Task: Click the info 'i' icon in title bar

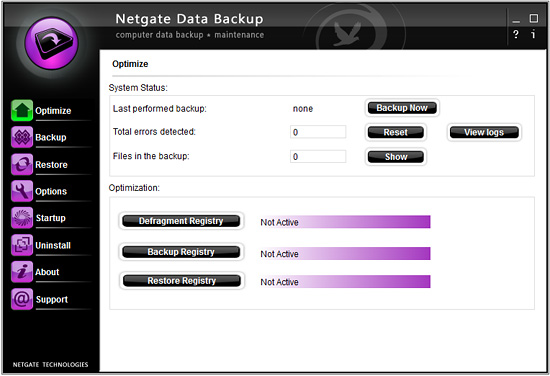Action: coord(533,34)
